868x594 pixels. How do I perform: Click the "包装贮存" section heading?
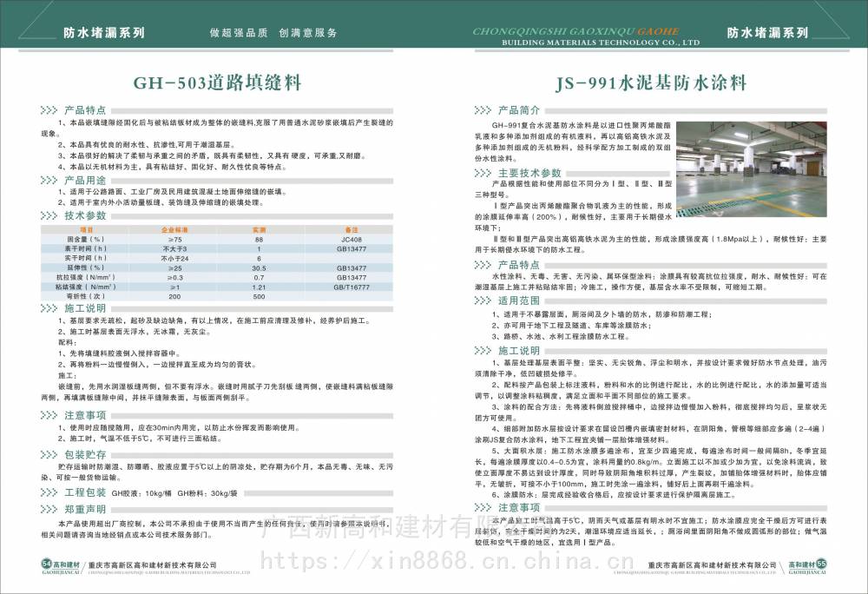[x=85, y=454]
